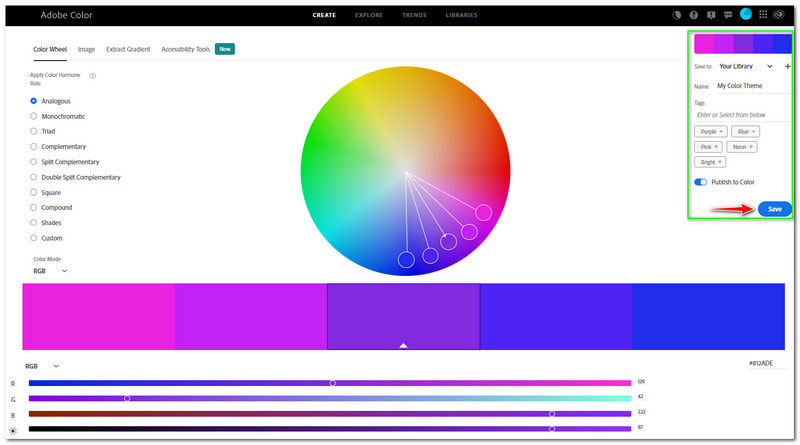The height and width of the screenshot is (445, 800).
Task: Click the G value 42 field
Action: tap(641, 397)
